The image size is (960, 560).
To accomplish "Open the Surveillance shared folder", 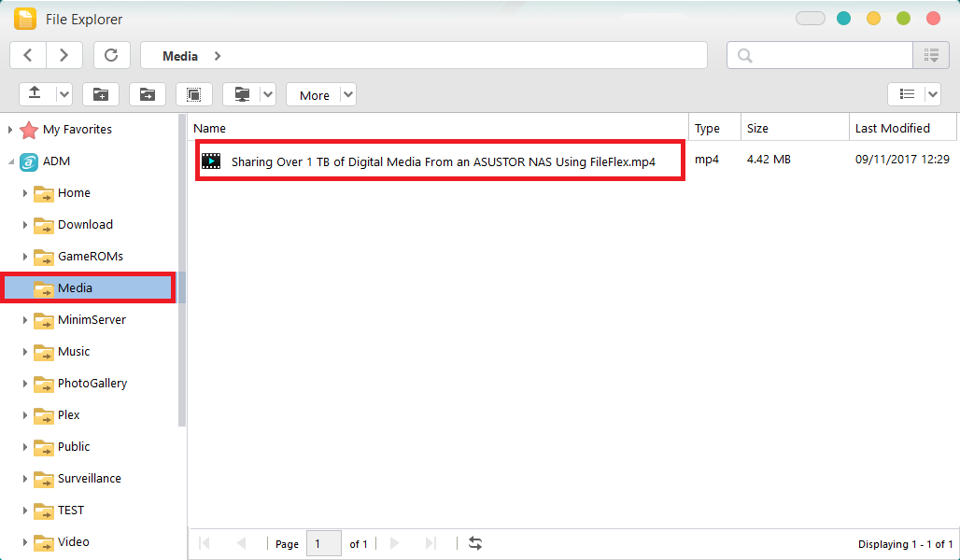I will coord(89,479).
